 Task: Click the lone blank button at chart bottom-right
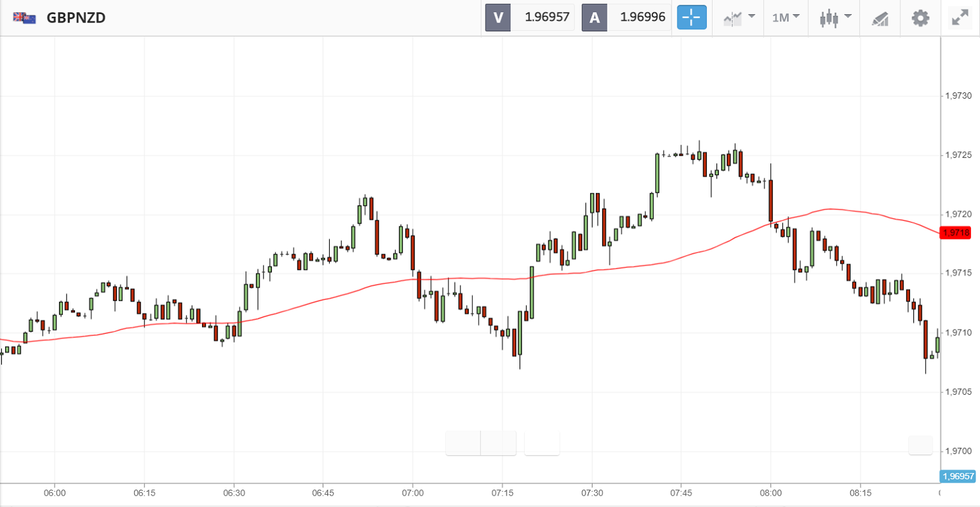[x=920, y=445]
